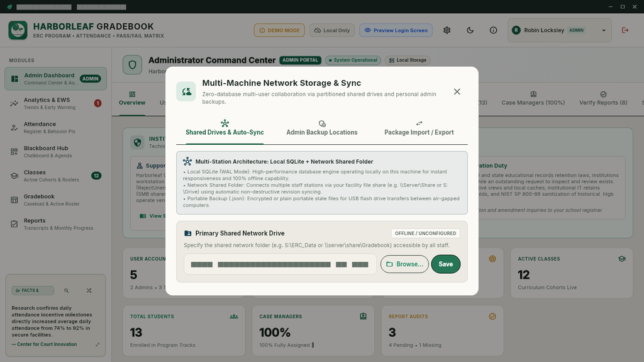Select the Overview tab

[132, 99]
